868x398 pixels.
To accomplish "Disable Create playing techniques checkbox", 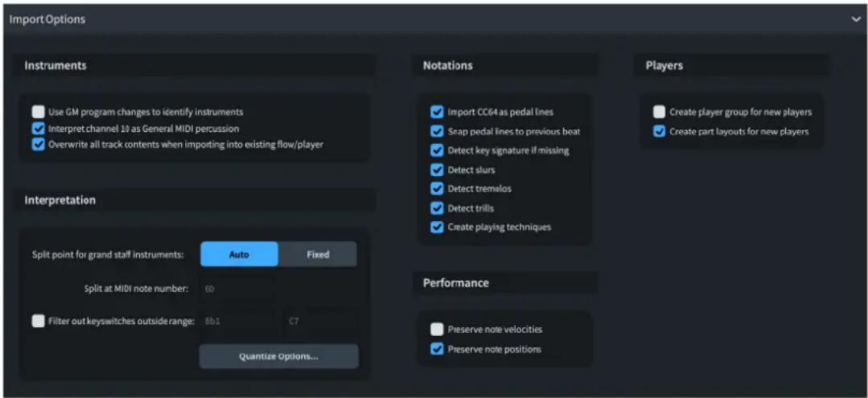I will pos(437,227).
